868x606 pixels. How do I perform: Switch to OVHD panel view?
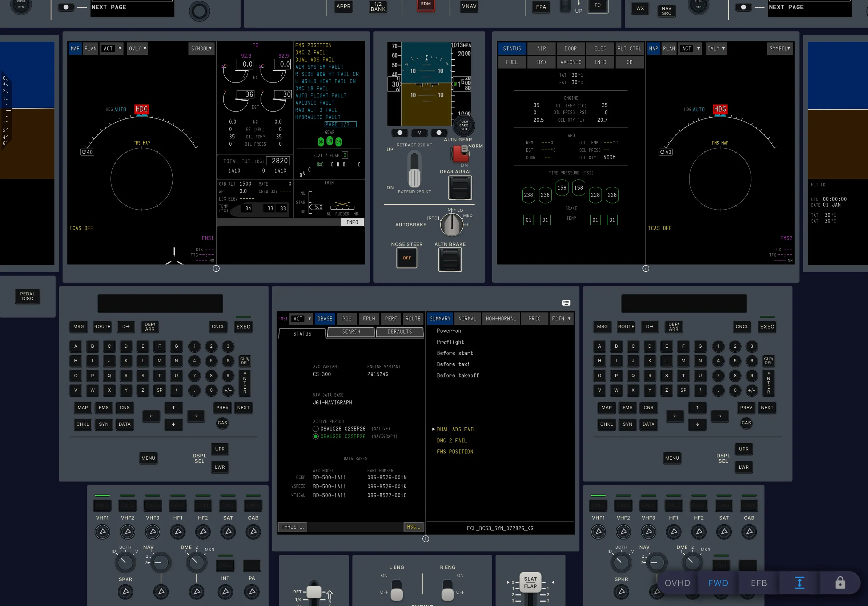[x=678, y=583]
